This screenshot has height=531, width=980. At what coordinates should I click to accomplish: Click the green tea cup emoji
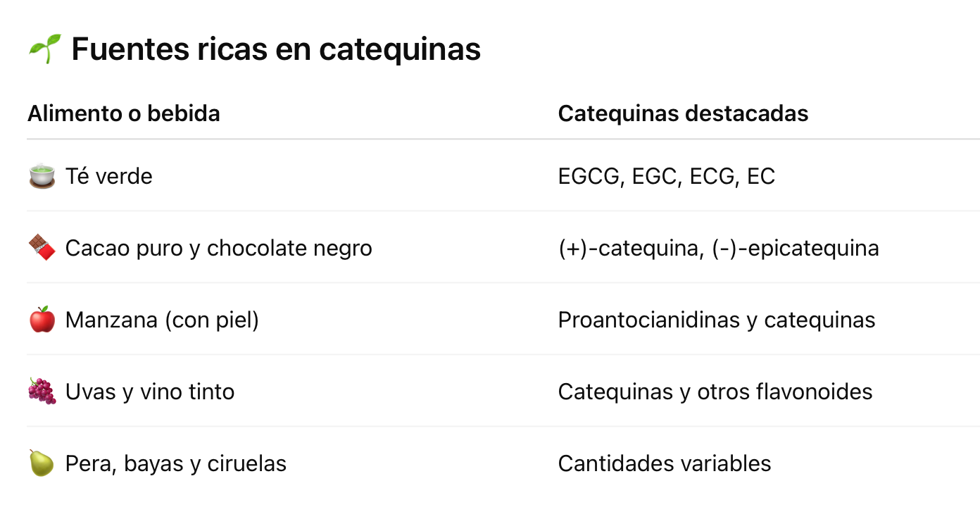point(42,176)
